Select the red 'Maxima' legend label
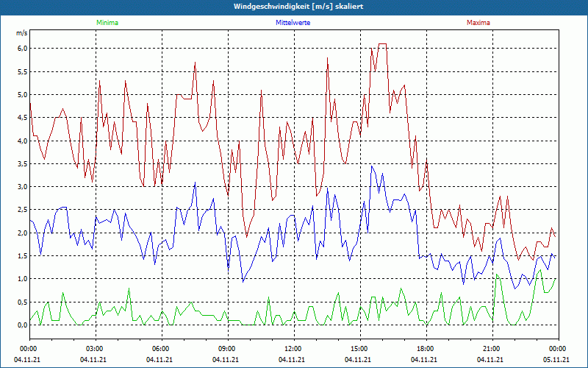 (478, 23)
